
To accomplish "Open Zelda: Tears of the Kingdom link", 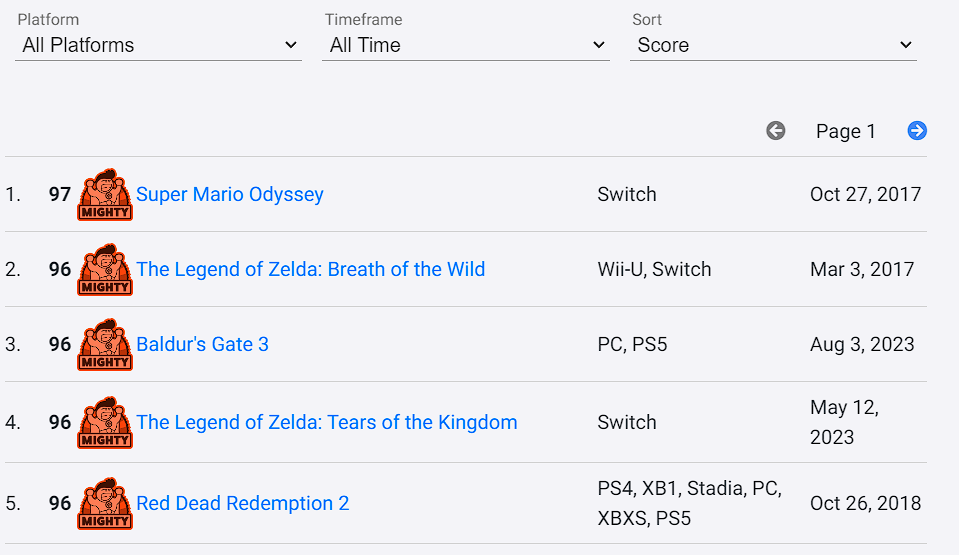I will pos(327,422).
